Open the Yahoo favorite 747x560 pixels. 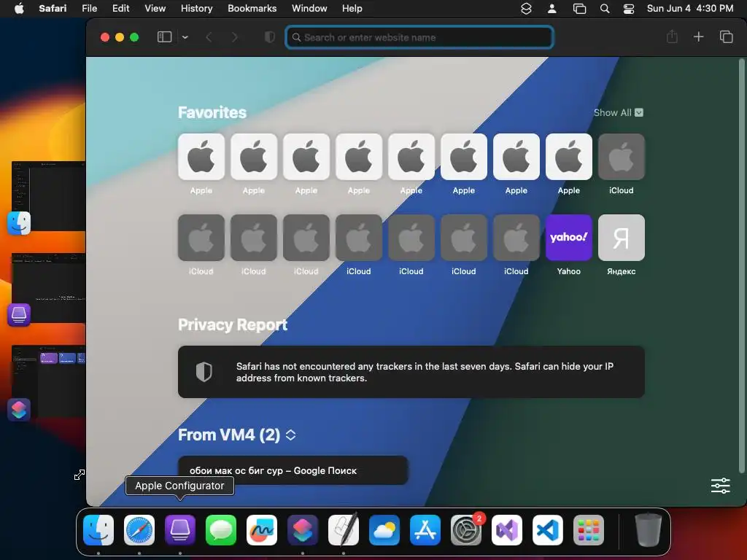tap(569, 238)
